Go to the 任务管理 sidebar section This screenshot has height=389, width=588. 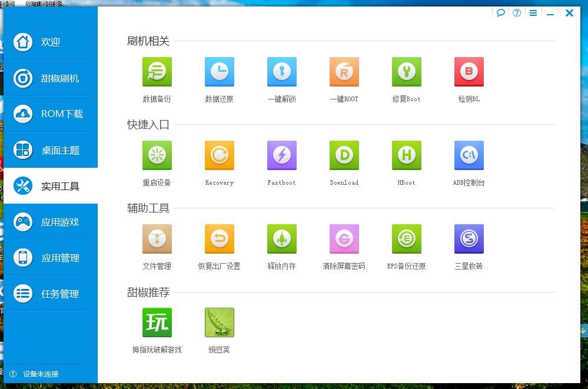click(x=51, y=293)
